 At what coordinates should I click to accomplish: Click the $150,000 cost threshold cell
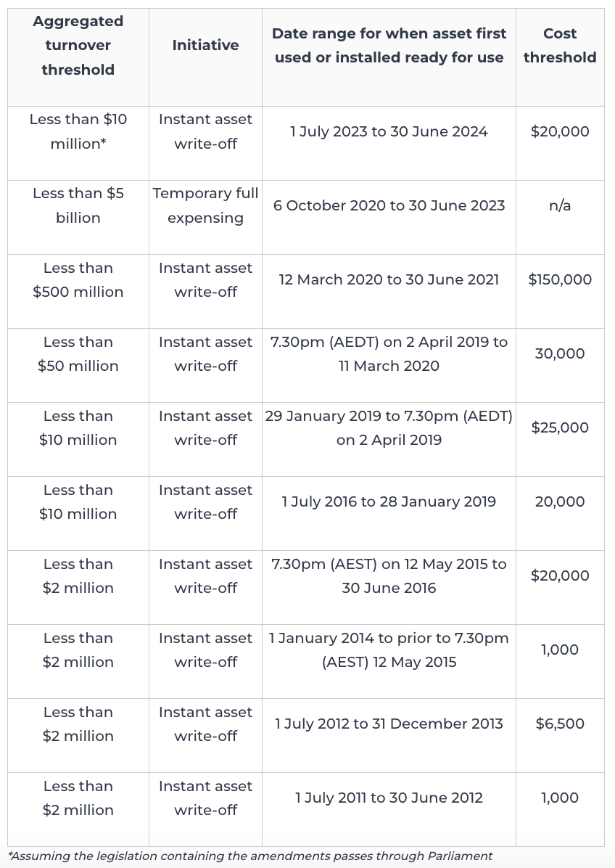560,279
